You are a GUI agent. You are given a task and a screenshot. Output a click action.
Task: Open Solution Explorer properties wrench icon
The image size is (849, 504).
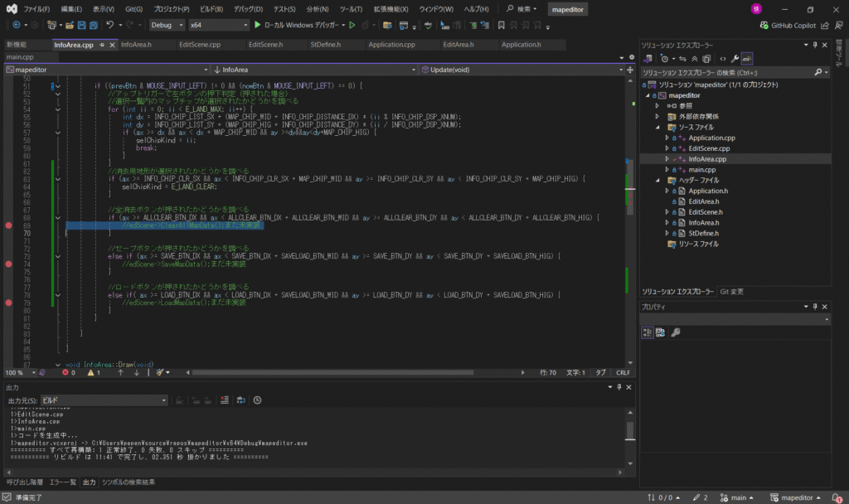735,59
